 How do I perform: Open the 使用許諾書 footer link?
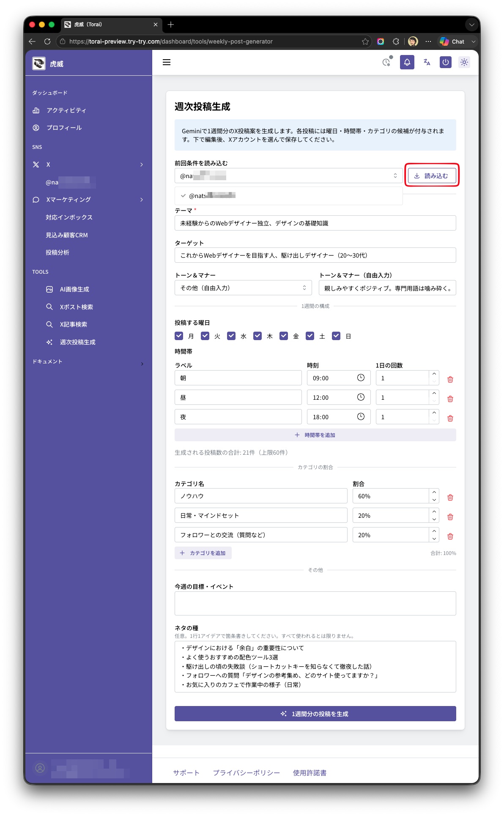point(310,773)
